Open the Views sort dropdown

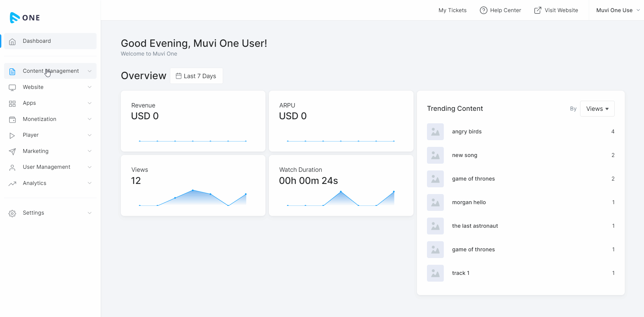pyautogui.click(x=597, y=109)
